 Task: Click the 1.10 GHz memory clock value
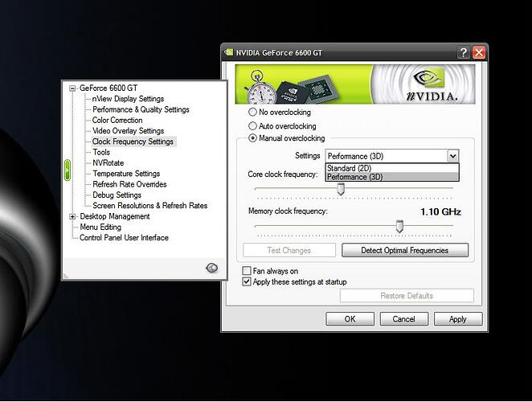(x=440, y=212)
